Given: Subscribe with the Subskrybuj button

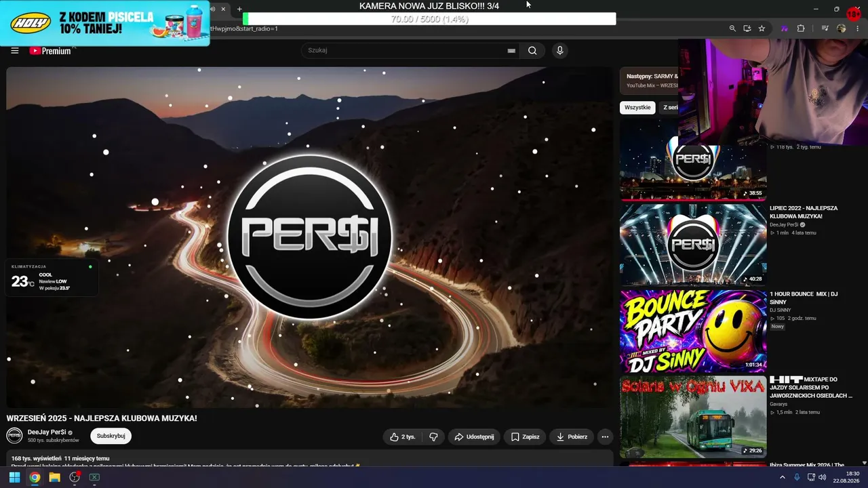Looking at the screenshot, I should [x=111, y=436].
